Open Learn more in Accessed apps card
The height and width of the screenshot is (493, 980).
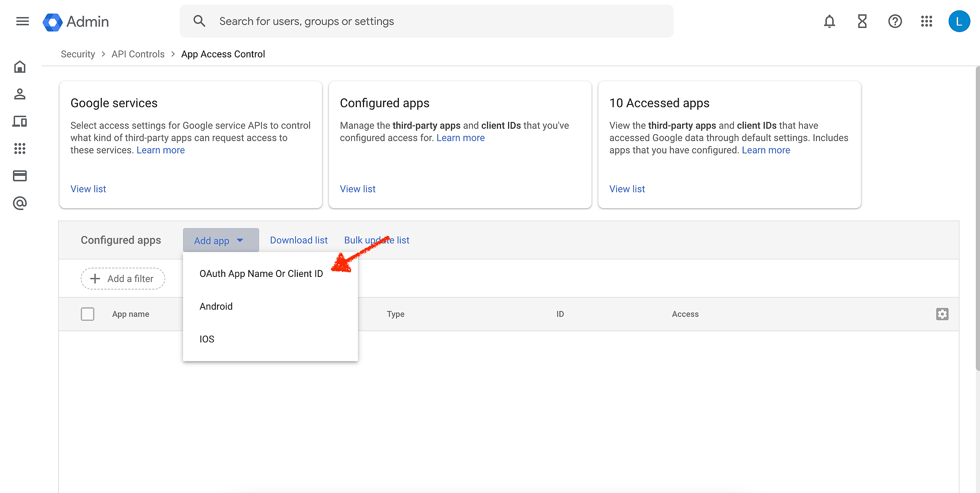point(766,150)
